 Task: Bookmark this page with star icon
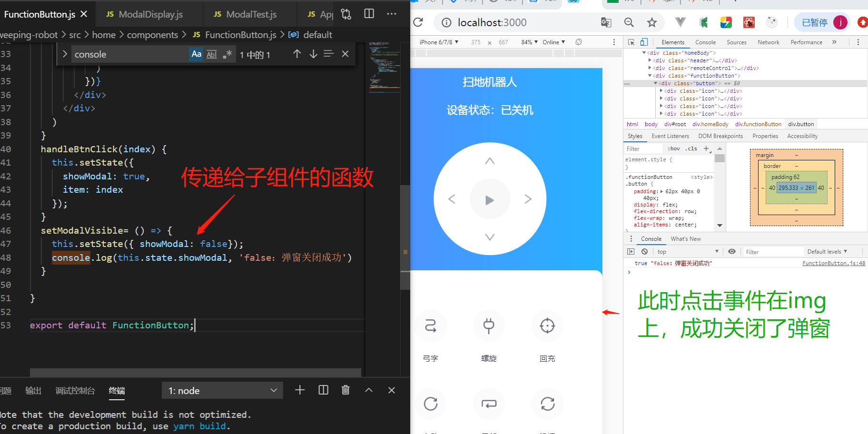tap(652, 22)
